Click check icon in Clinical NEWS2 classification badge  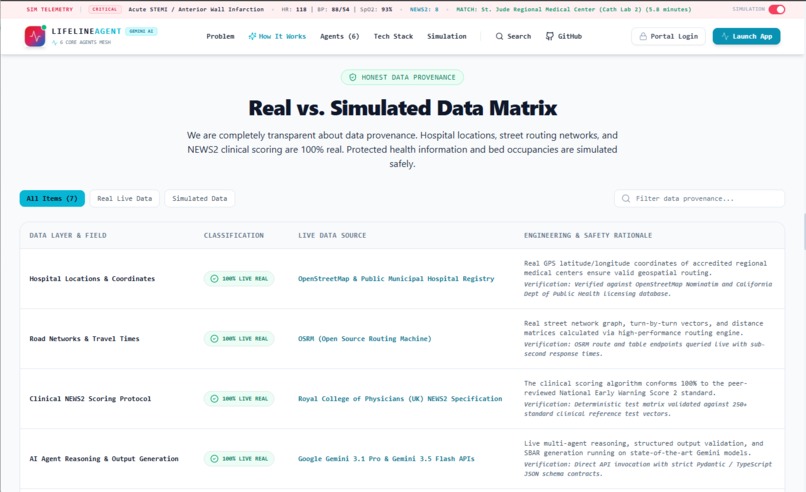(214, 398)
